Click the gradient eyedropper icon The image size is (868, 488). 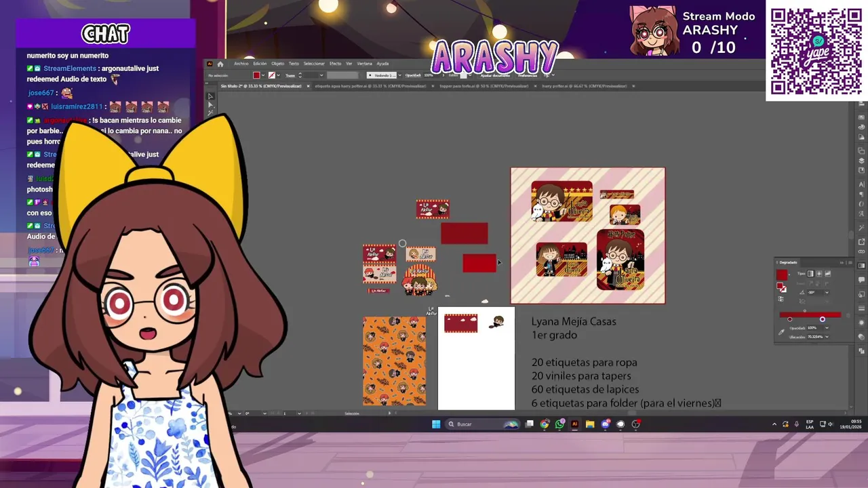[x=781, y=332]
